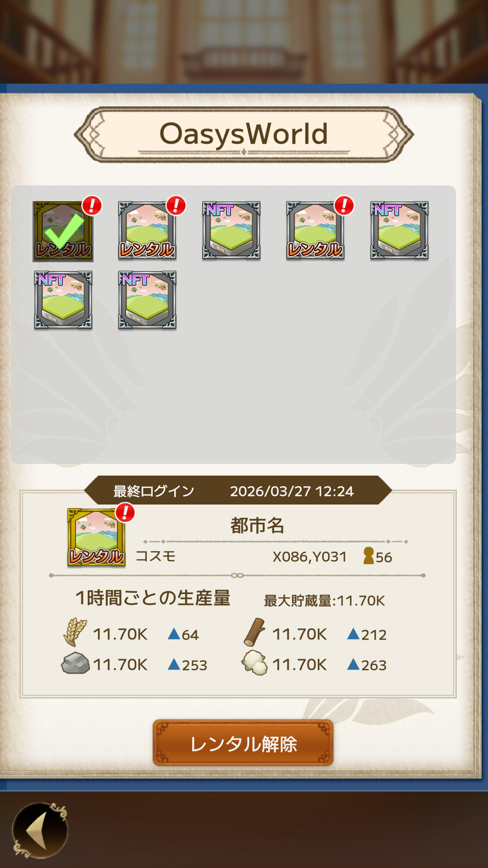Select the second rental land tile
The width and height of the screenshot is (488, 868).
tap(147, 231)
